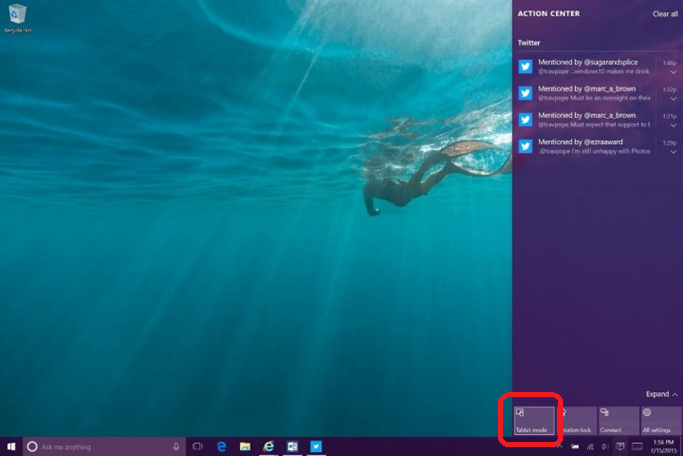This screenshot has width=683, height=456.
Task: Click the ACTION CENTER title
Action: point(548,14)
